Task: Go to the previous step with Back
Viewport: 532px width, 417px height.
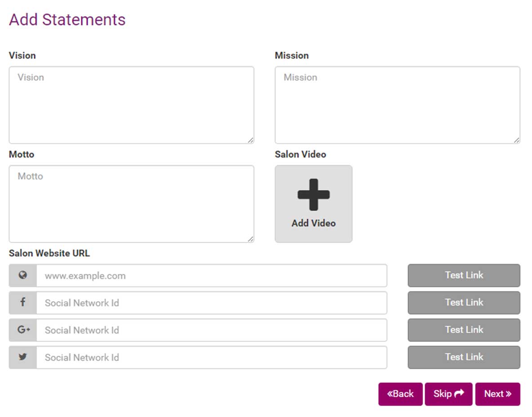Action: [x=400, y=394]
